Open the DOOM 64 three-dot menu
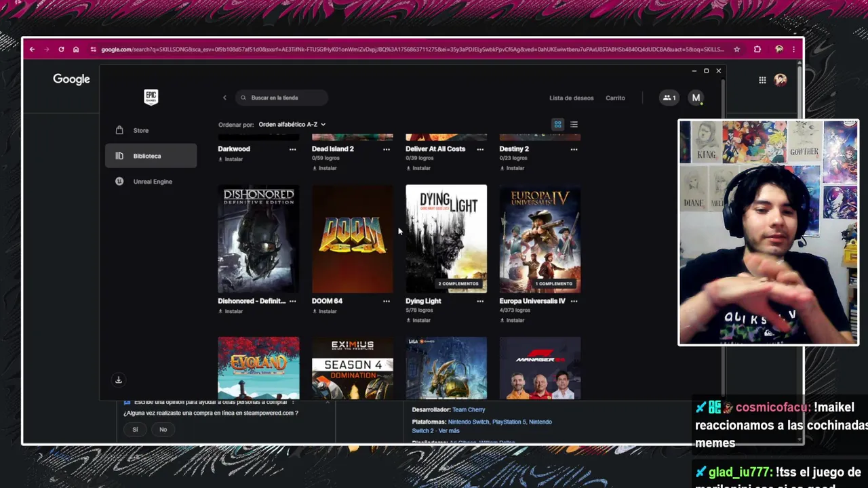Viewport: 868px width, 488px height. click(x=387, y=301)
